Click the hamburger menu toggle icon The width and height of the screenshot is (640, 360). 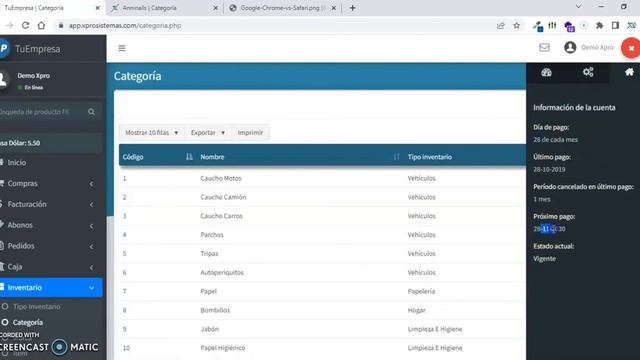122,48
